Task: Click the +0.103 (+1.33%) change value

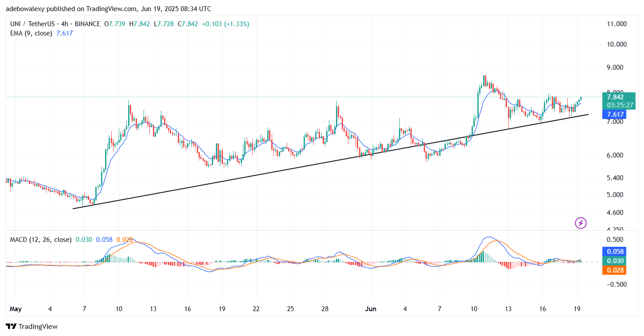Action: [x=225, y=24]
